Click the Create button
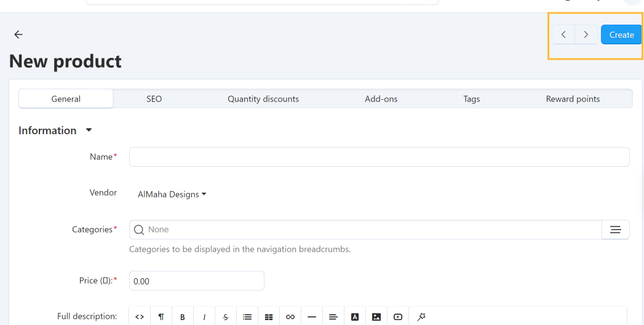The image size is (644, 325). point(621,35)
